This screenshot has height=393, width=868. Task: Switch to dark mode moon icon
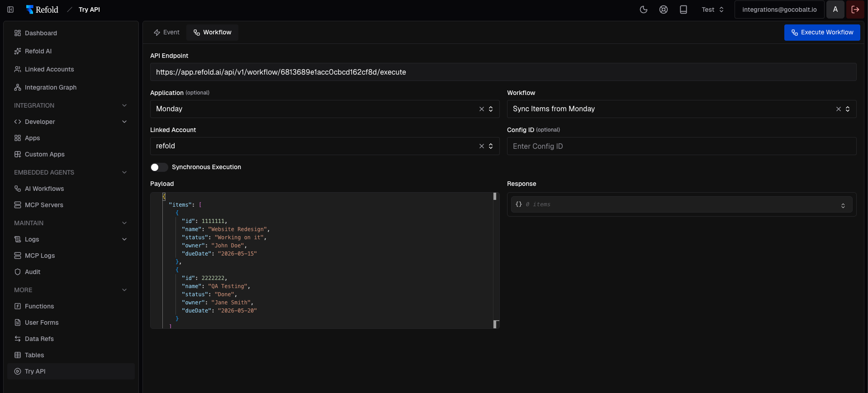coord(644,9)
